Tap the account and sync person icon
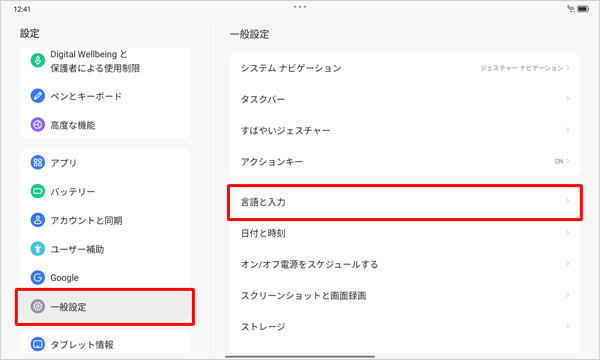Image resolution: width=600 pixels, height=360 pixels. click(x=38, y=220)
